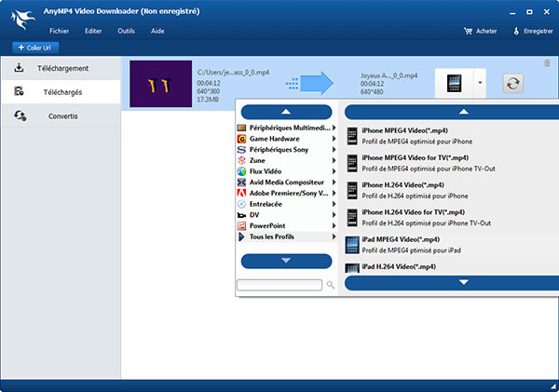Open the Outils menu
The width and height of the screenshot is (559, 392).
(x=126, y=31)
